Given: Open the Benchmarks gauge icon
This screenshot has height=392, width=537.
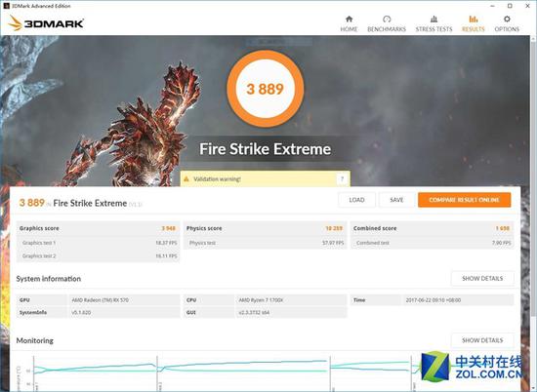Looking at the screenshot, I should (x=387, y=20).
